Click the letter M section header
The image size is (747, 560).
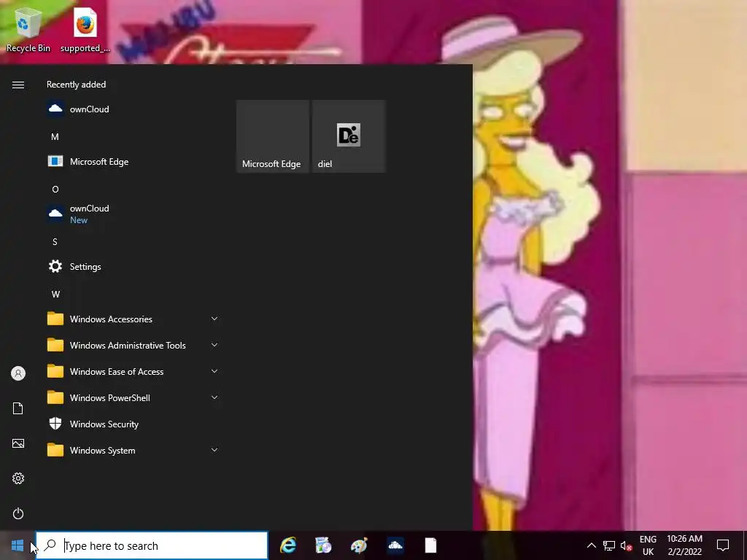[x=55, y=137]
